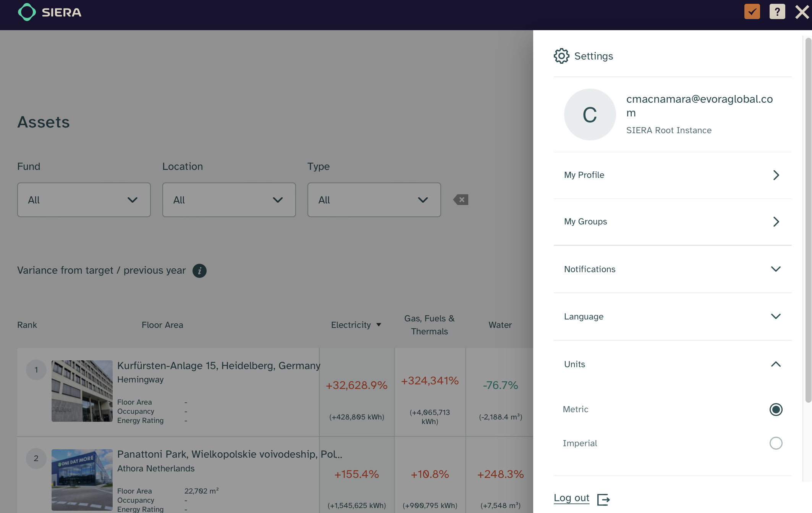This screenshot has width=812, height=513.
Task: Click the Settings gear icon
Action: (x=561, y=56)
